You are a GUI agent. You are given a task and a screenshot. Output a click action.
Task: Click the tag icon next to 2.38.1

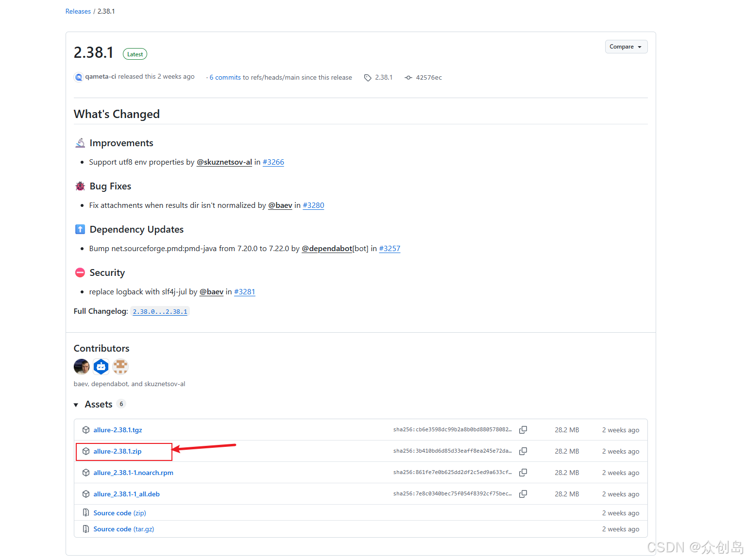368,78
